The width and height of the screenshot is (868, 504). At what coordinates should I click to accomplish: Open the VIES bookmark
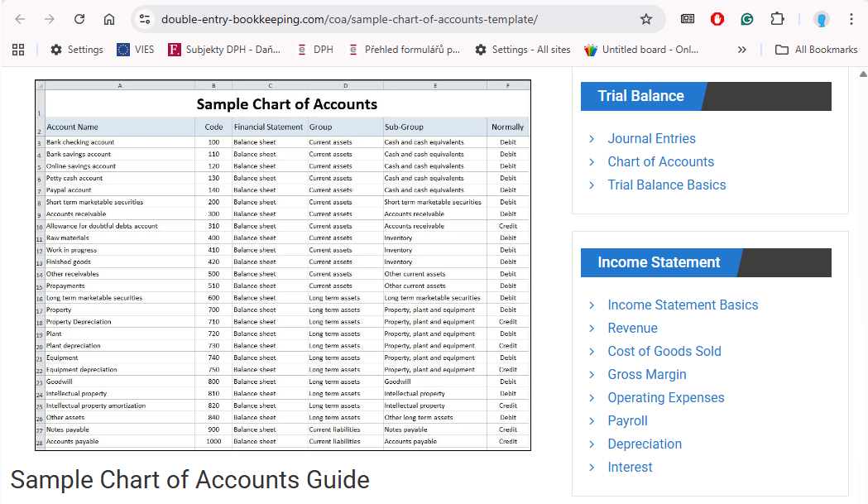136,50
